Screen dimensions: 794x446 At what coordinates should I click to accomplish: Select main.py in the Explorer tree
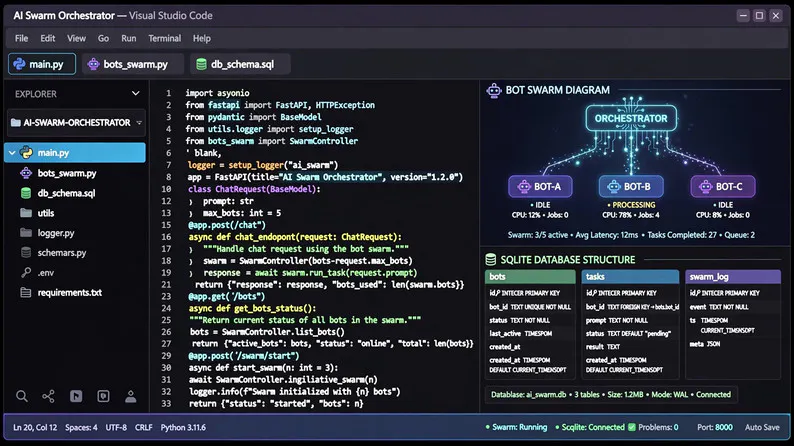tap(75, 152)
